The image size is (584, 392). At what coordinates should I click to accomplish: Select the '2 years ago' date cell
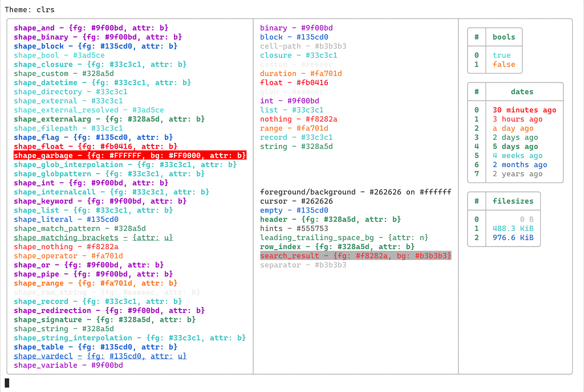click(517, 174)
